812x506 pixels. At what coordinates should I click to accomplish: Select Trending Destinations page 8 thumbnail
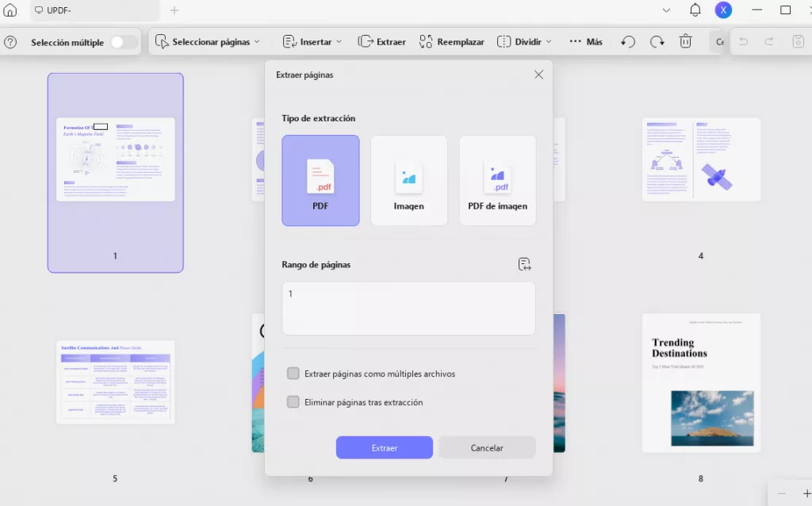[701, 383]
